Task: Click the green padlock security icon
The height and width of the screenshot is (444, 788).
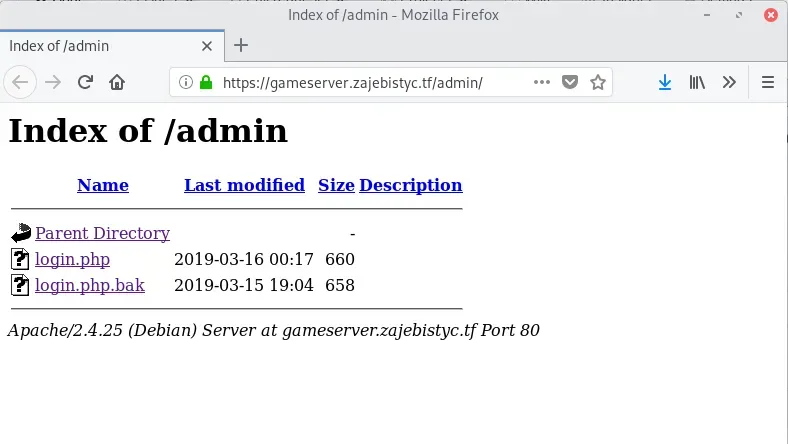Action: point(206,82)
